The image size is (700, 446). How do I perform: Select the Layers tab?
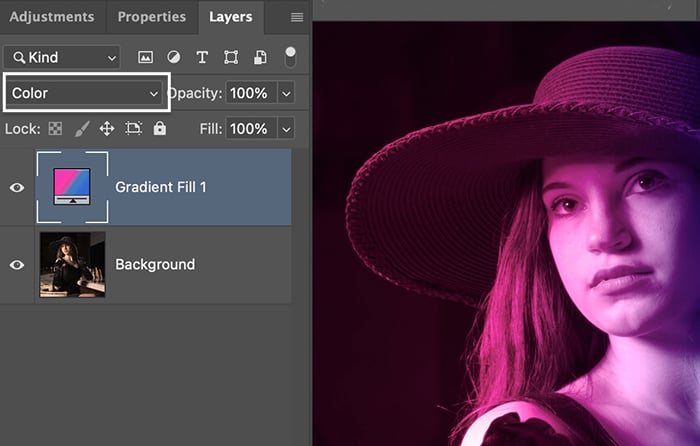point(231,17)
